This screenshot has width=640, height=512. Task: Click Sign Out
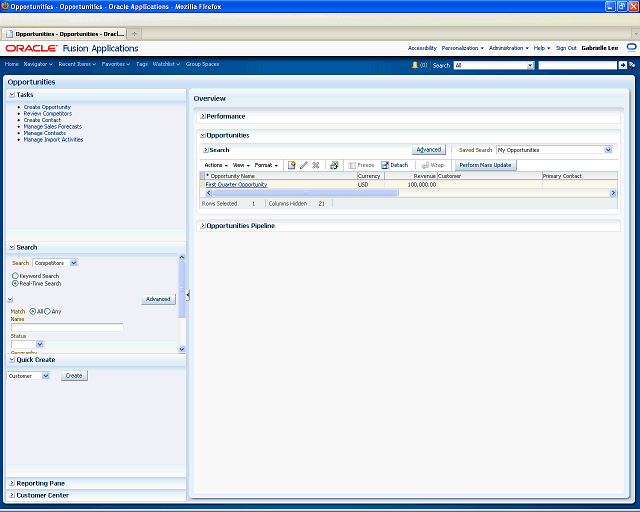coord(566,48)
